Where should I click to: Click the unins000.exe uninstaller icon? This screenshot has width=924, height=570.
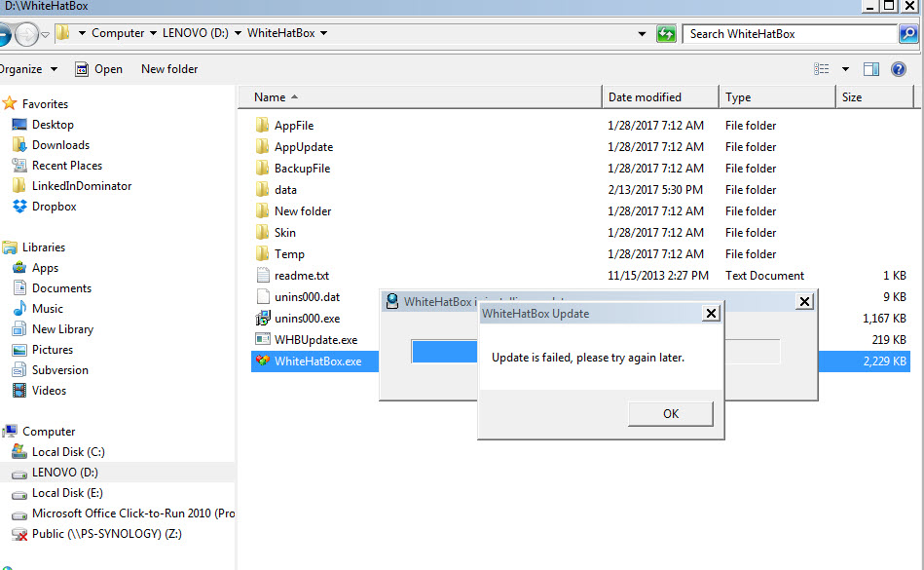tap(262, 319)
